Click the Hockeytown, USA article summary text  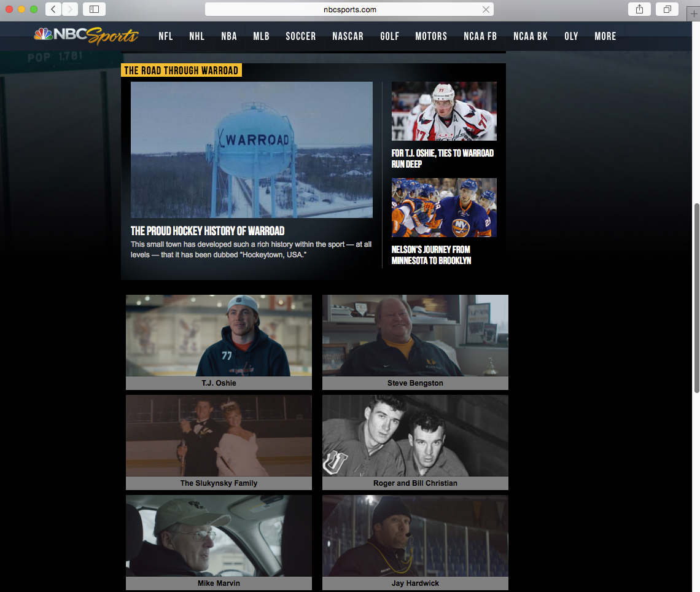251,249
